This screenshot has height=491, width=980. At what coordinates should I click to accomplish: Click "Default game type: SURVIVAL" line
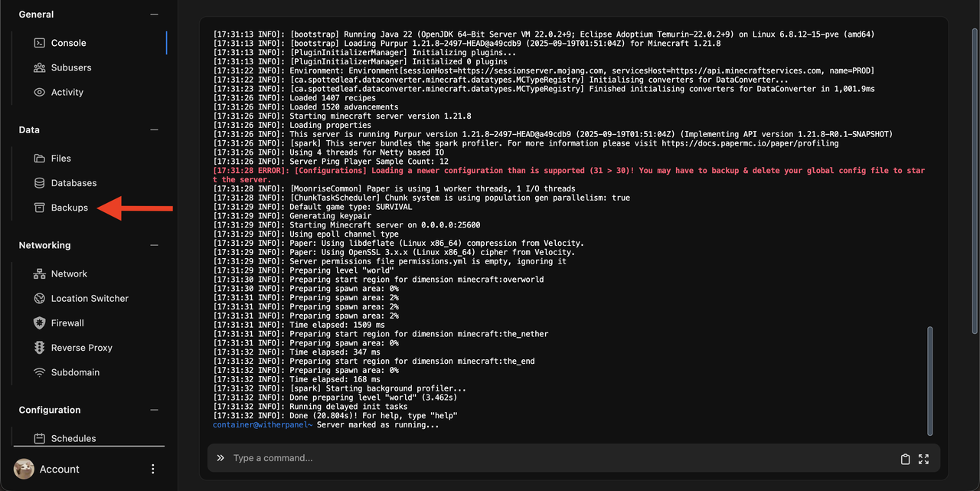coord(312,207)
